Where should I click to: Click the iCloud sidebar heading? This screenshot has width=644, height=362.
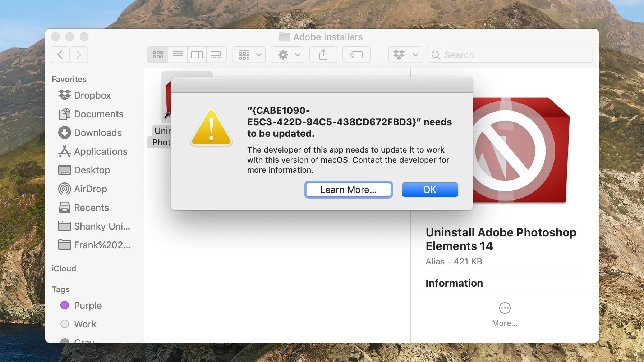[64, 268]
